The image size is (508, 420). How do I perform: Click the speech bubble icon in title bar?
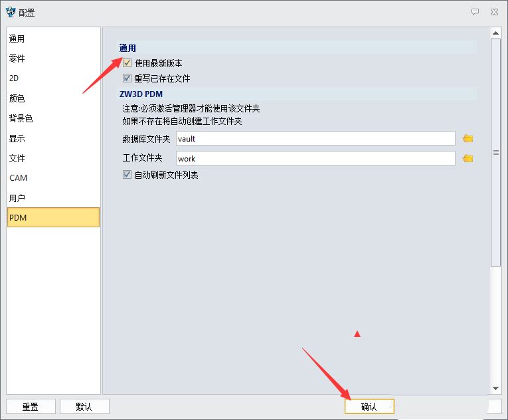[475, 12]
